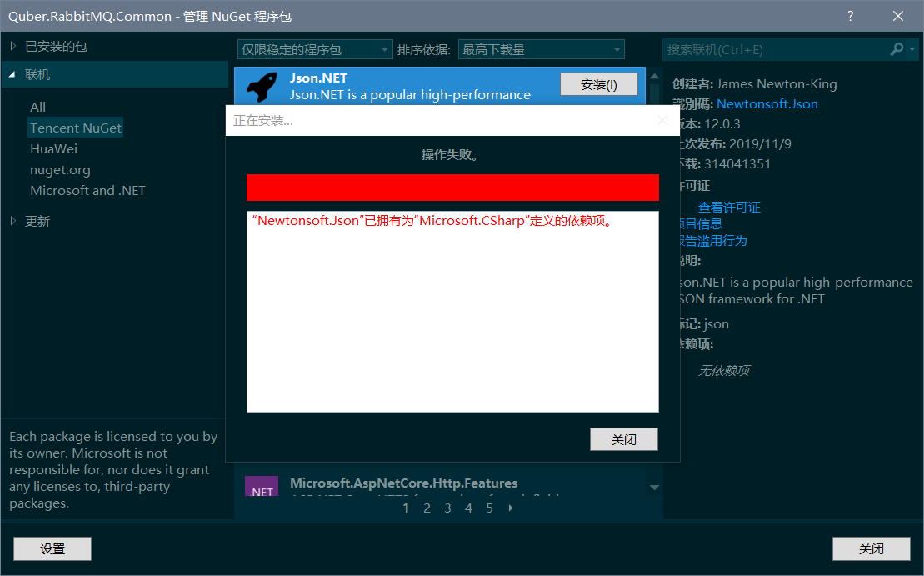Click the 设置 button
The width and height of the screenshot is (924, 576).
52,548
